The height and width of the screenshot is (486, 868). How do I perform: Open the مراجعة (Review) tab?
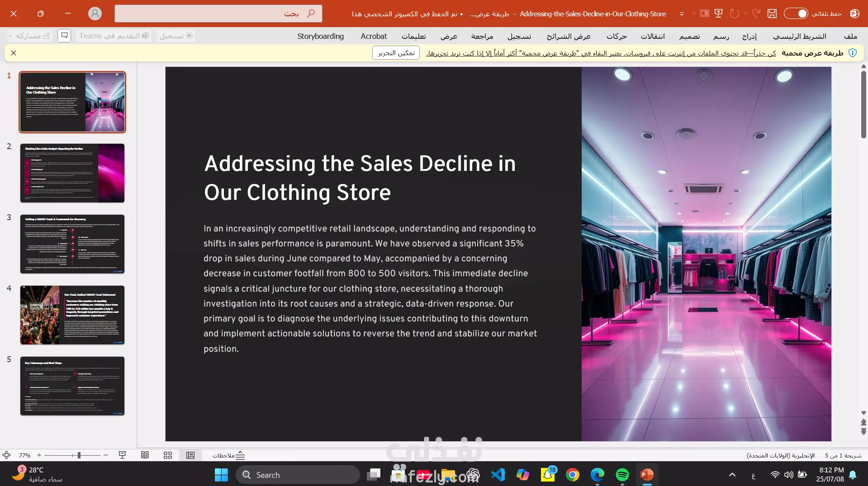tap(482, 36)
